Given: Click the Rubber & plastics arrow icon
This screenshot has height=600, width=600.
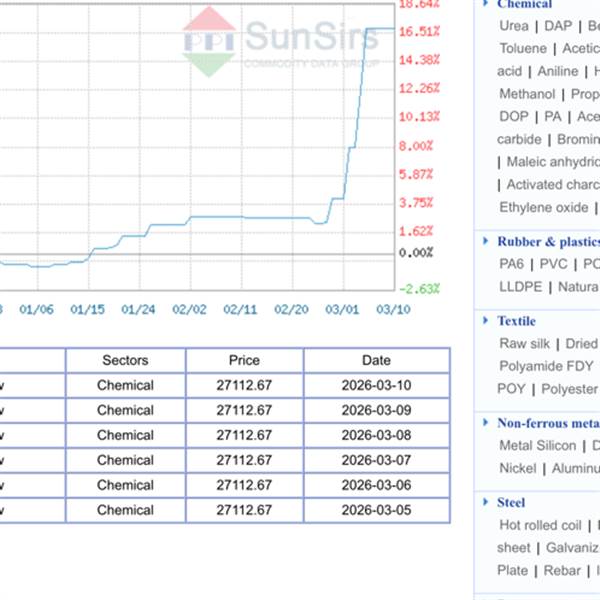Looking at the screenshot, I should click(x=486, y=241).
